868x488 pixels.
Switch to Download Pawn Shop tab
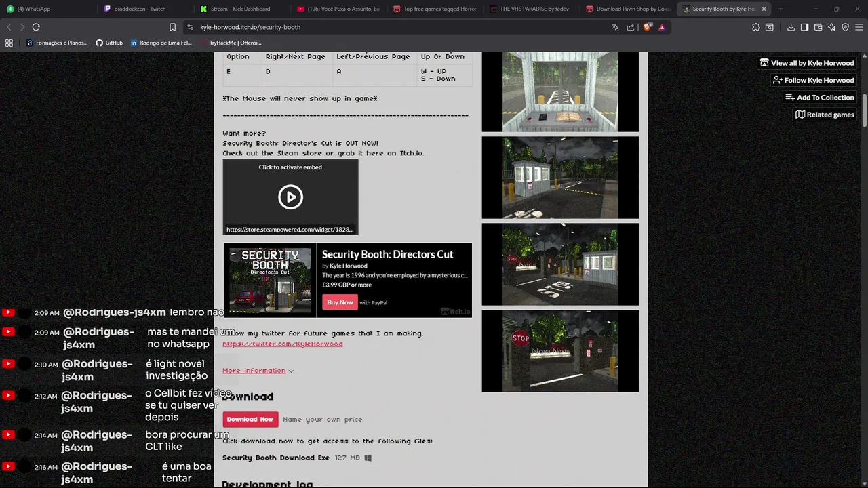(627, 9)
